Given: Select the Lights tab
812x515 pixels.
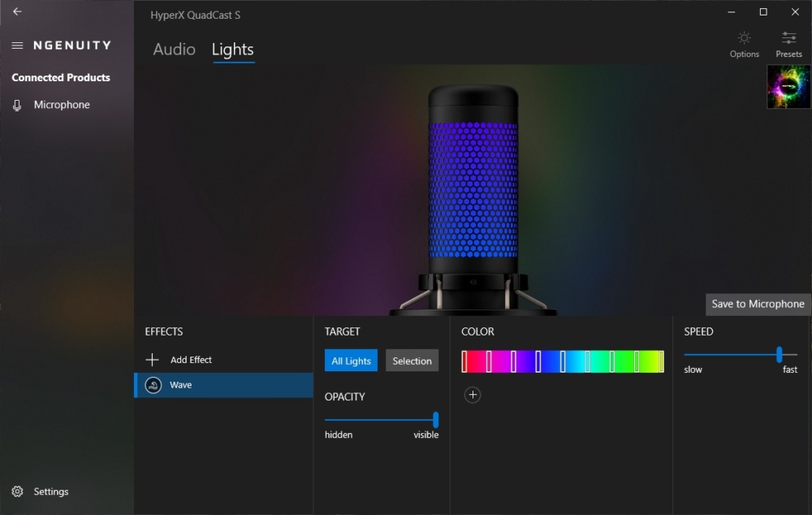Looking at the screenshot, I should [x=232, y=50].
